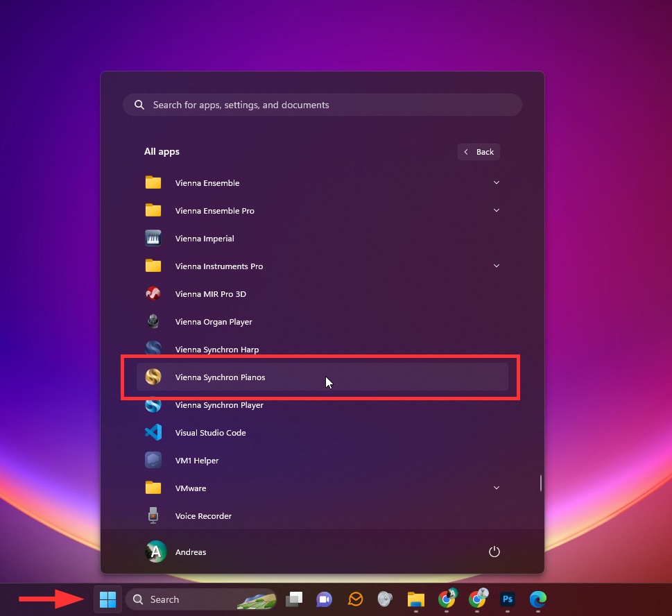Click the Windows Start button
The width and height of the screenshot is (672, 616).
point(107,599)
